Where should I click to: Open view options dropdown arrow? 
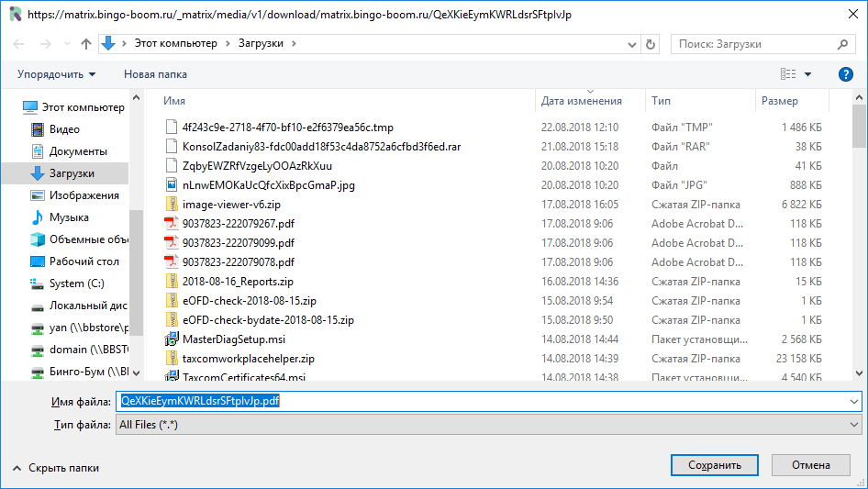807,74
